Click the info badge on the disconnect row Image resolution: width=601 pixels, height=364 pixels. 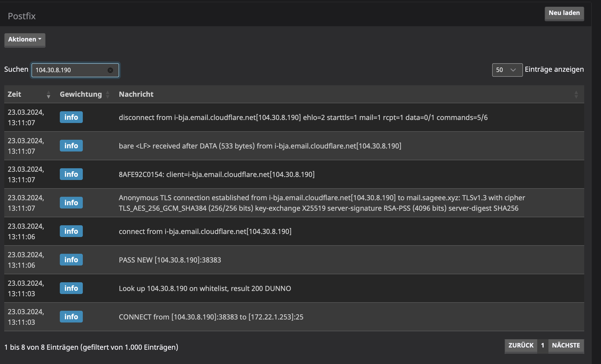pyautogui.click(x=71, y=117)
